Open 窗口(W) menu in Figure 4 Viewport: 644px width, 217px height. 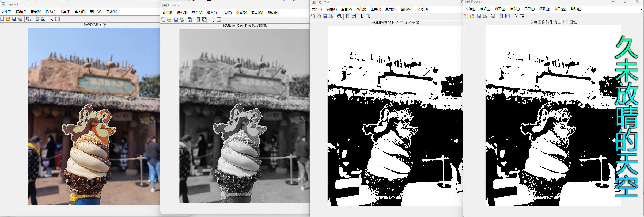click(560, 9)
